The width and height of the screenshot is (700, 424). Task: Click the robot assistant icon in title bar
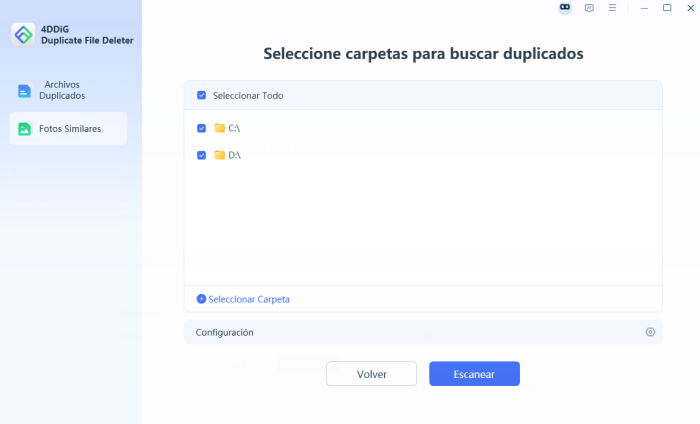tap(564, 8)
